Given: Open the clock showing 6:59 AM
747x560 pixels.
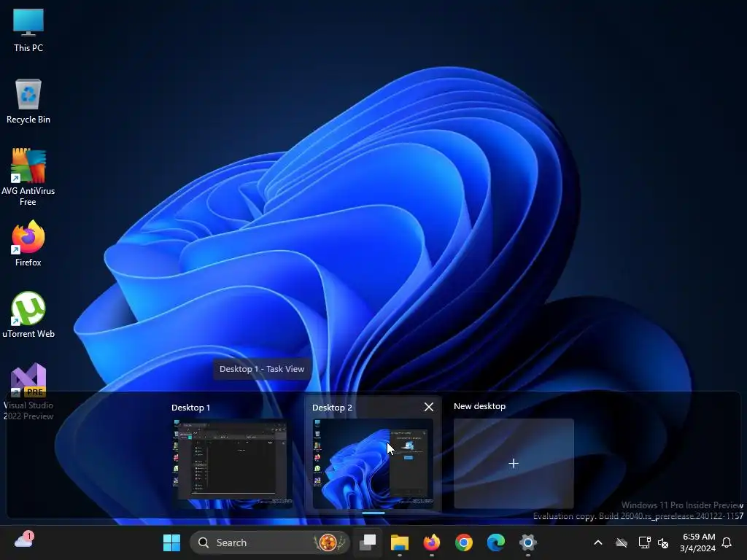Looking at the screenshot, I should pos(698,542).
